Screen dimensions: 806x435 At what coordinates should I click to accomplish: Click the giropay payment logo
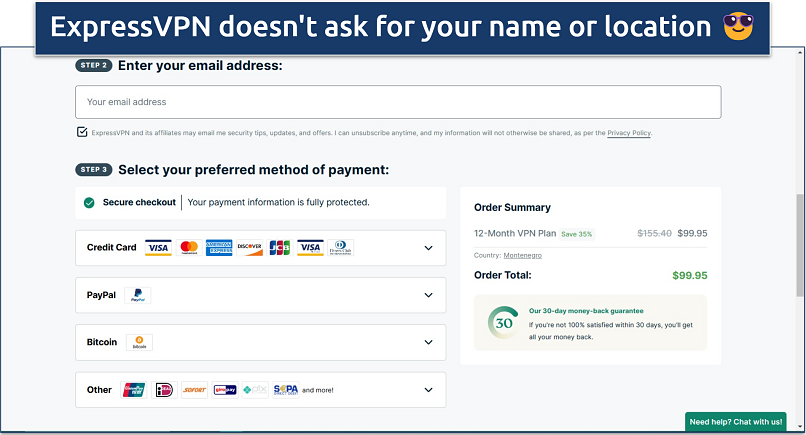(225, 390)
